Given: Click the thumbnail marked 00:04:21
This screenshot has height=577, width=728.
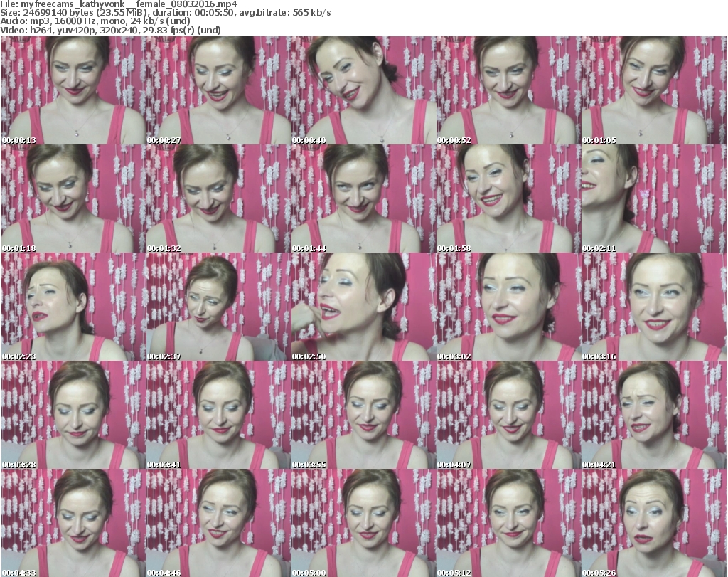Looking at the screenshot, I should coord(653,415).
